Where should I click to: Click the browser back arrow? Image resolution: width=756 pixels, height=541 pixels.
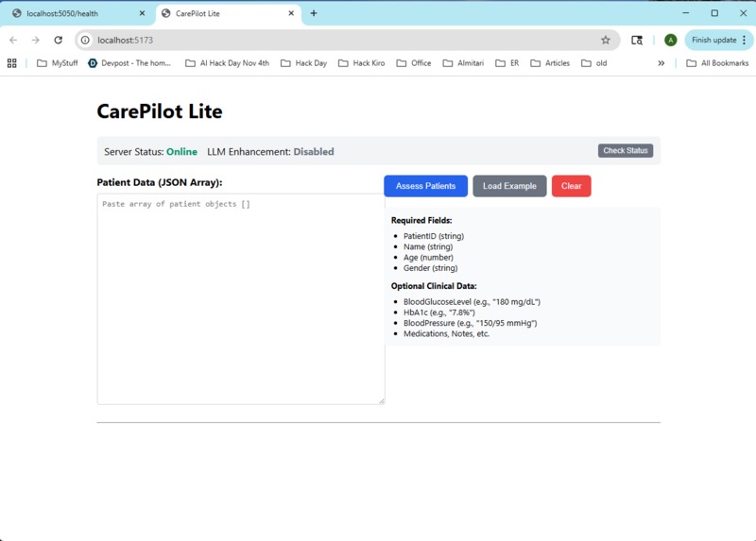pyautogui.click(x=13, y=40)
